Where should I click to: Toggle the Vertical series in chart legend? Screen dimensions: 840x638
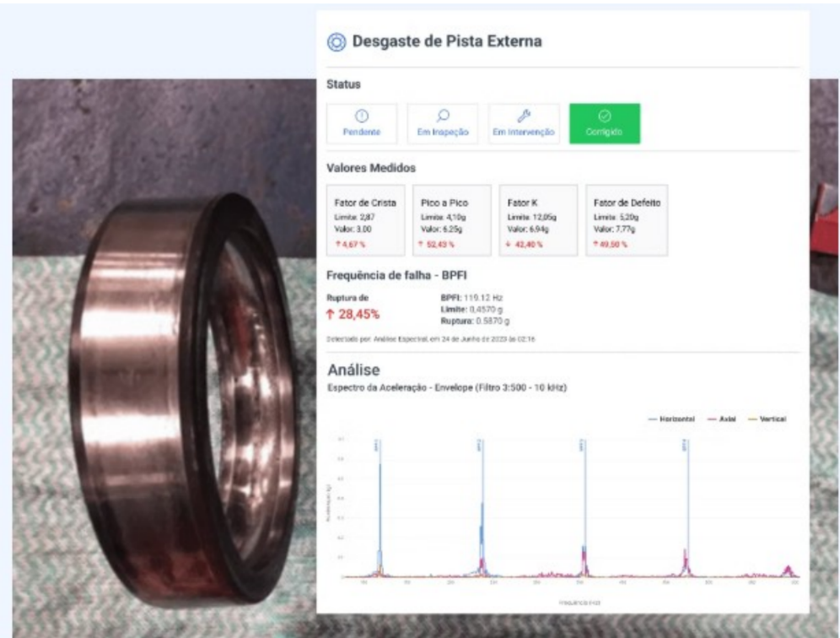tap(767, 419)
